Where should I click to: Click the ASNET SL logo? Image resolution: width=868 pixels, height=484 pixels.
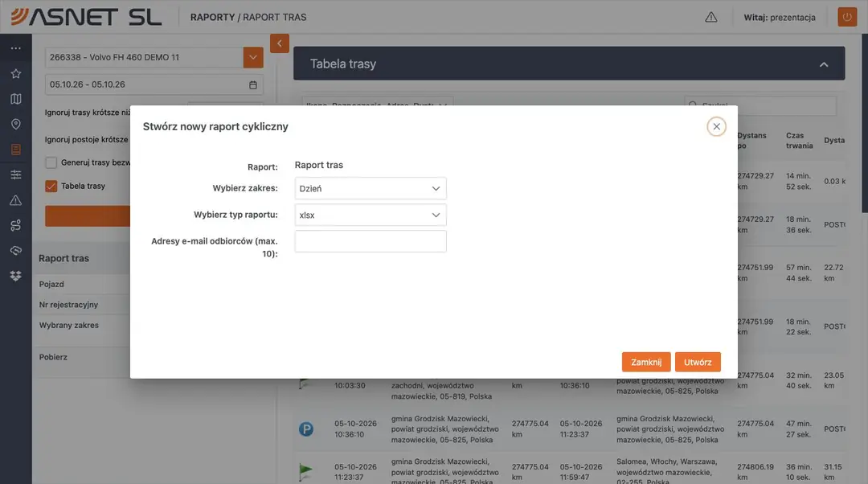[86, 17]
